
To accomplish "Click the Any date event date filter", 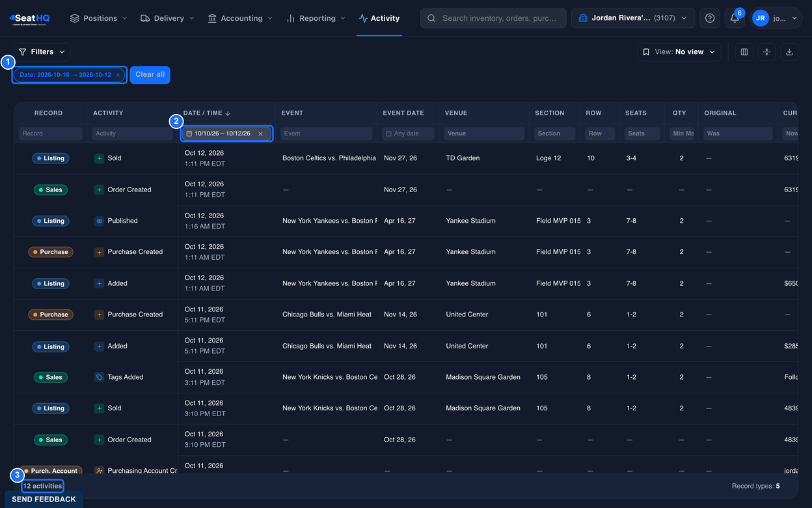I will coord(407,134).
